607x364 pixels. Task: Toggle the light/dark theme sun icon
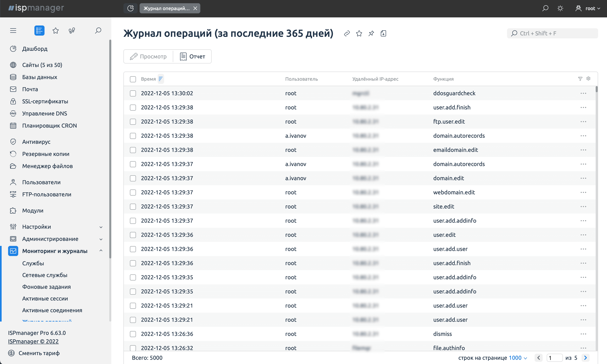click(x=560, y=8)
